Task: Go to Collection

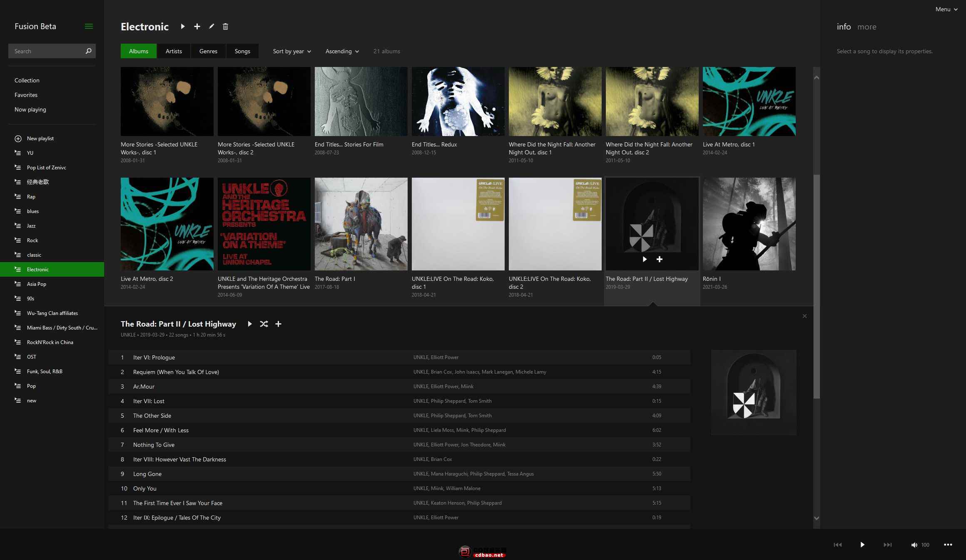Action: (27, 80)
